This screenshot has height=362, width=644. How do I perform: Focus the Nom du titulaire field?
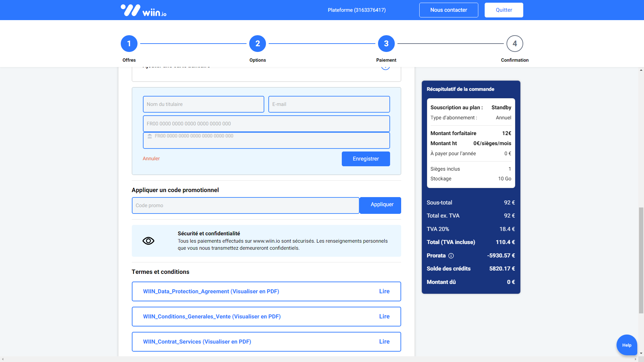tap(204, 104)
